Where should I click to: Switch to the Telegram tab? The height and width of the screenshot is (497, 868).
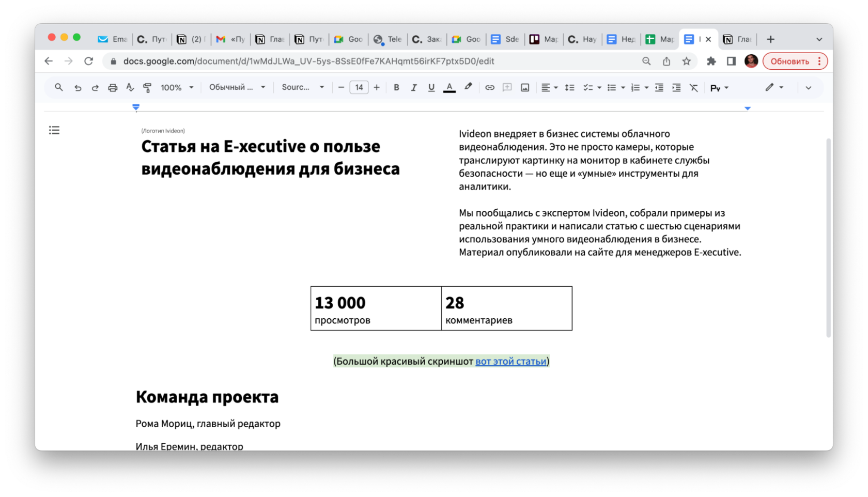[388, 39]
